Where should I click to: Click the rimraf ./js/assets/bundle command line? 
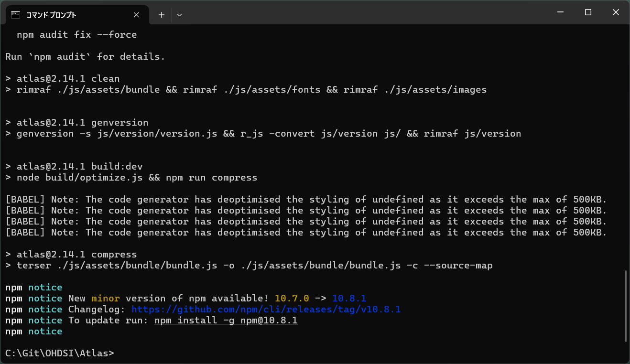pos(246,90)
